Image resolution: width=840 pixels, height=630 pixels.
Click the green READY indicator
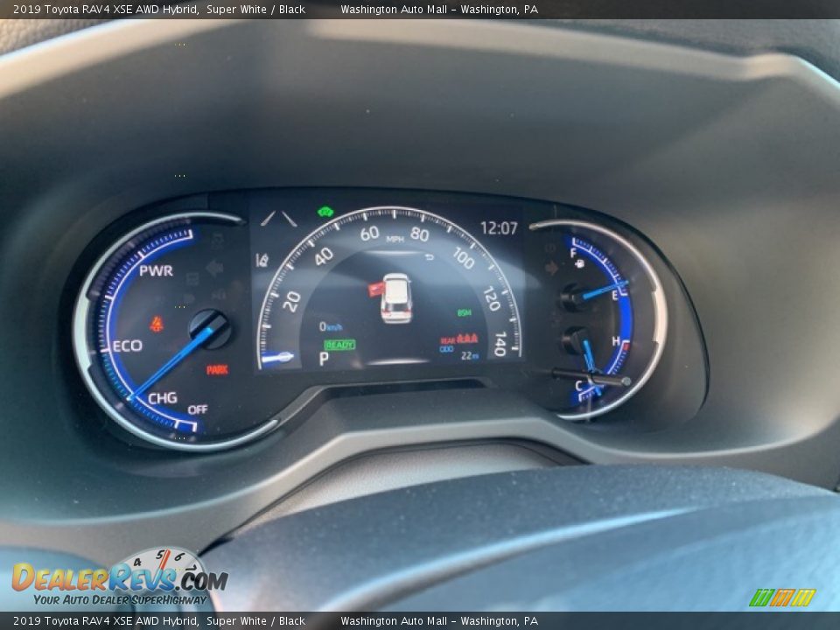pyautogui.click(x=339, y=345)
